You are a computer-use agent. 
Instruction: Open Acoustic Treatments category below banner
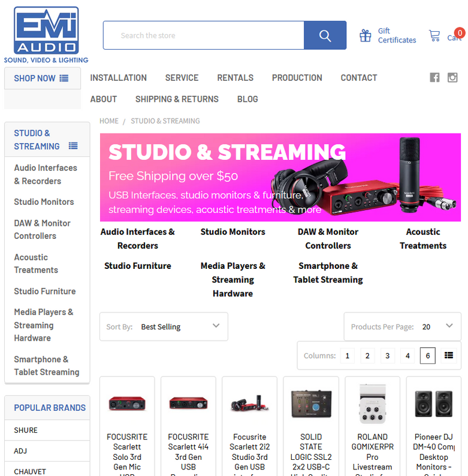[423, 239]
